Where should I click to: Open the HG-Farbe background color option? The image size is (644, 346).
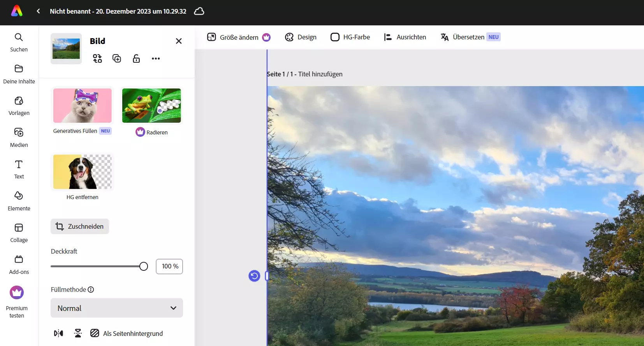point(350,37)
